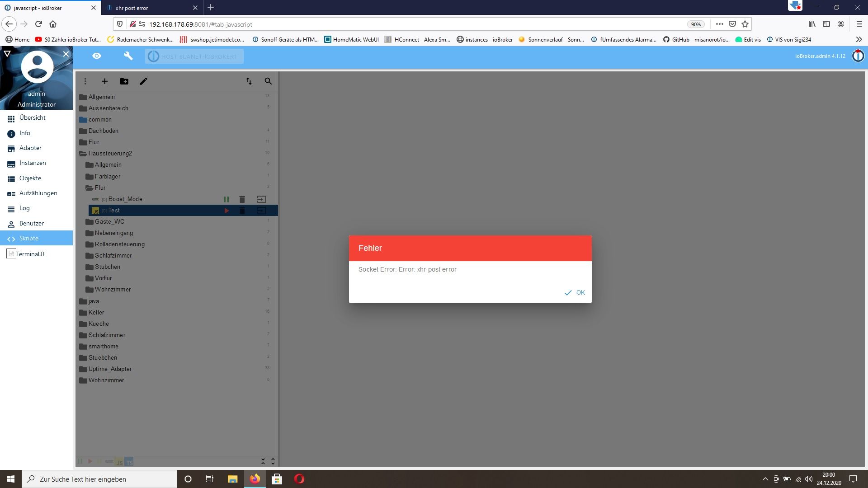The height and width of the screenshot is (488, 868).
Task: Open the Übersicht page
Action: pos(36,118)
